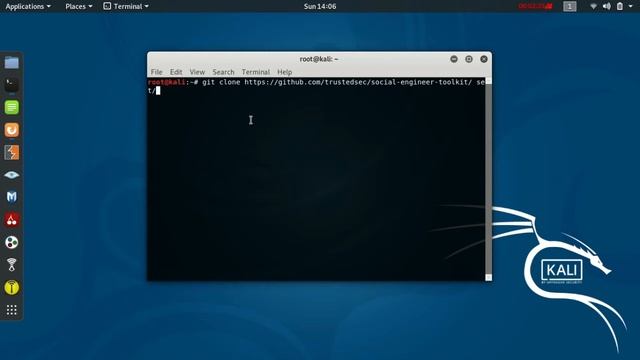Click the root@kali prompt text
Viewport: 640px width, 360px height.
tap(173, 82)
